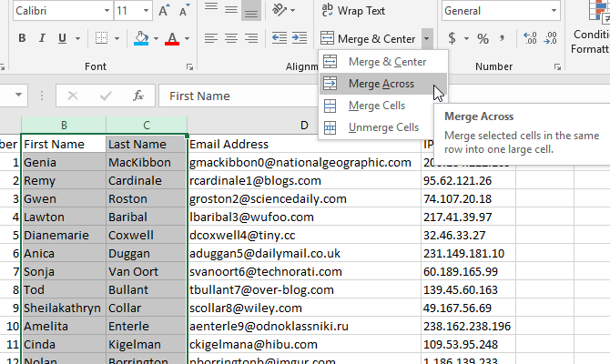The image size is (610, 364).
Task: Click the Merge & Center ribbon button
Action: coord(369,38)
